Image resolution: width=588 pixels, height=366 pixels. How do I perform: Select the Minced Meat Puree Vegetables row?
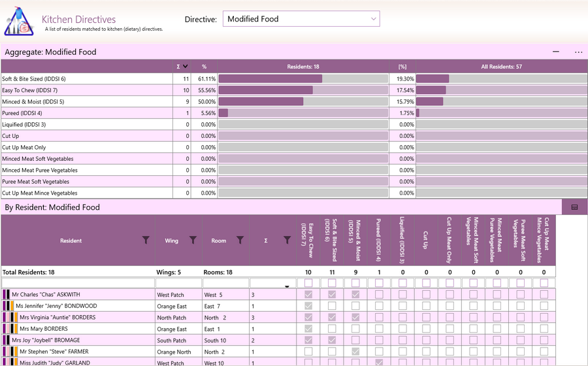(294, 170)
